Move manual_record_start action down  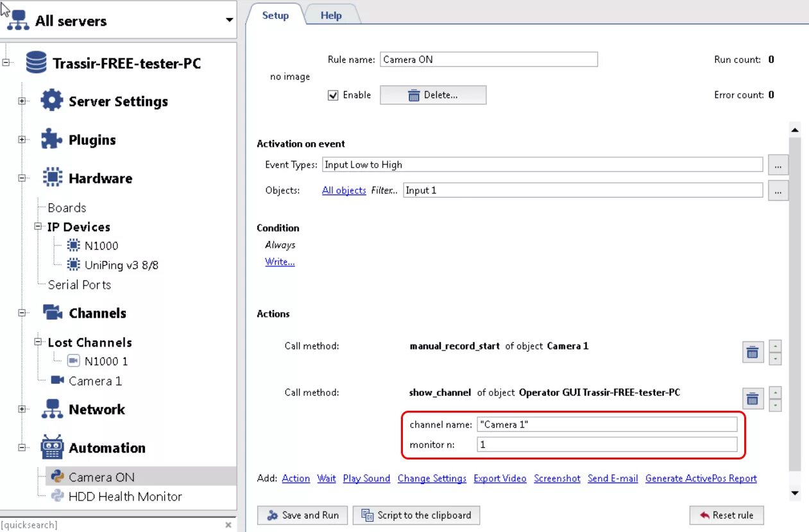pyautogui.click(x=775, y=358)
